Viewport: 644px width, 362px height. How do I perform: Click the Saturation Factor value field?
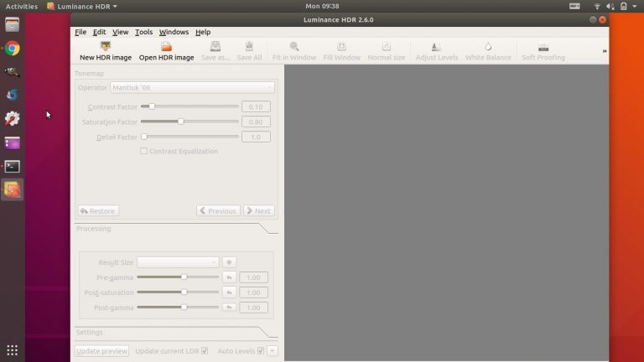256,122
